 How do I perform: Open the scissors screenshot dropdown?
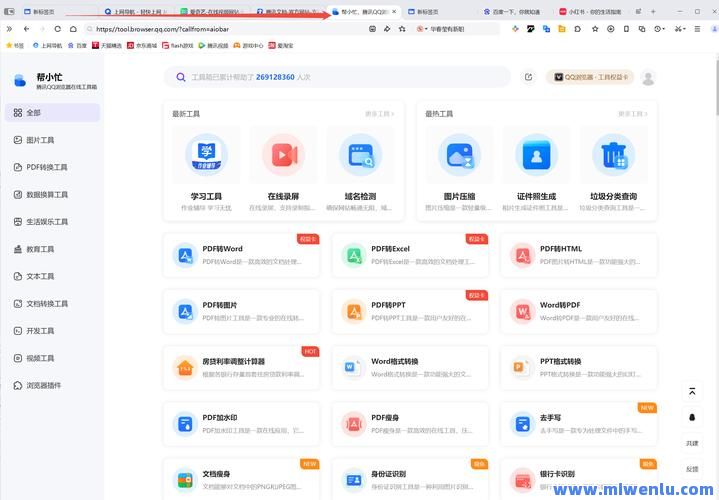680,29
